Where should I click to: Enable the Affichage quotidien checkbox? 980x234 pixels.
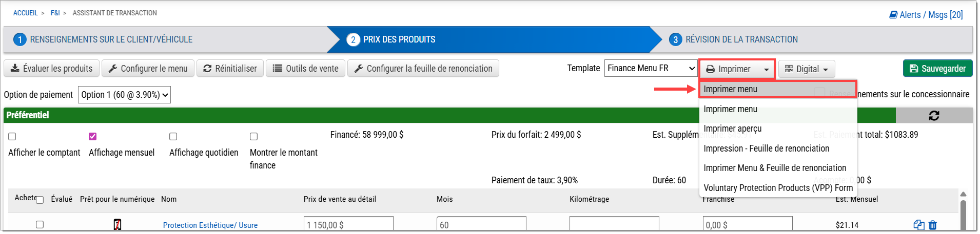tap(173, 137)
